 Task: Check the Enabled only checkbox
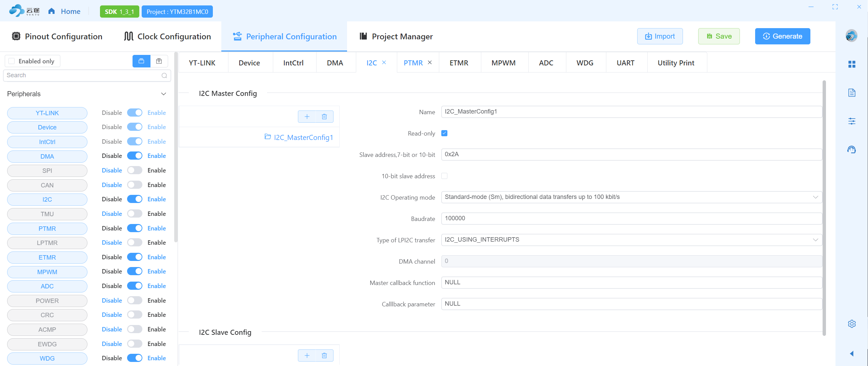coord(12,61)
